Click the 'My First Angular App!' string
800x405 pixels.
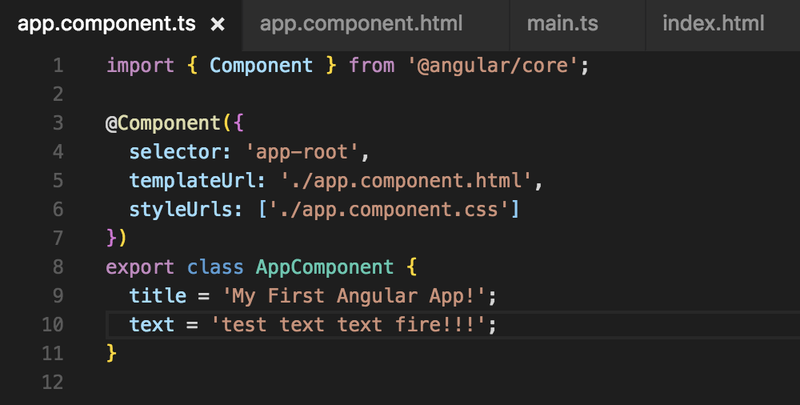353,297
